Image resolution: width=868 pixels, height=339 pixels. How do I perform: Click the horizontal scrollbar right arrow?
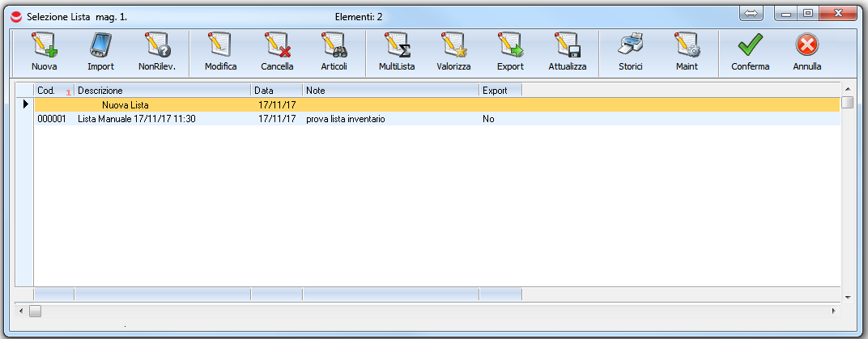pyautogui.click(x=833, y=311)
